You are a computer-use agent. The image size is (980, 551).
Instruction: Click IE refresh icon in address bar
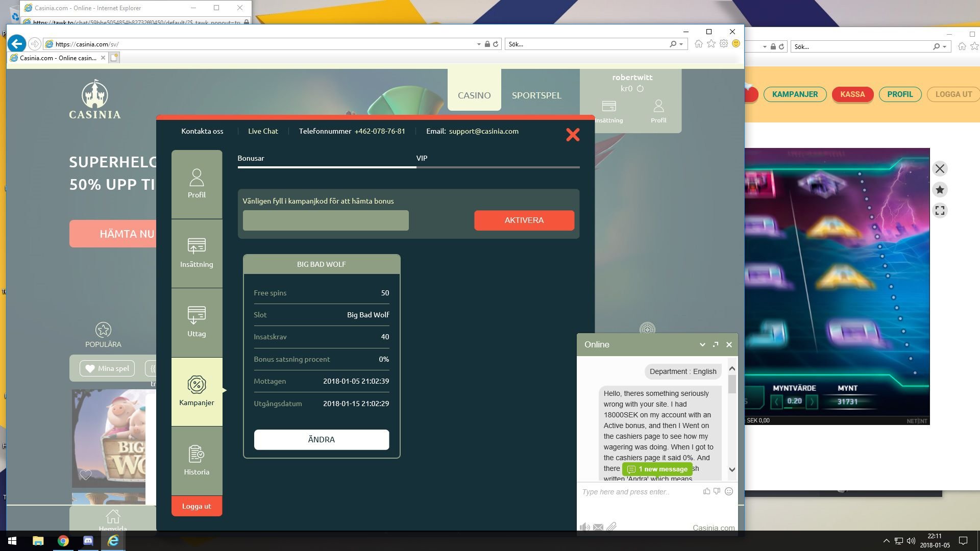[495, 44]
